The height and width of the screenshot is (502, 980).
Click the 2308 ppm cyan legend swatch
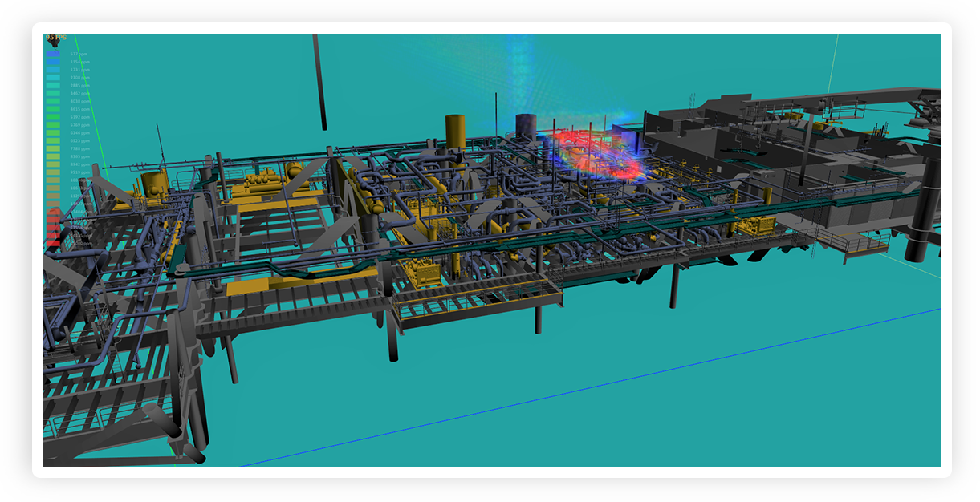tap(53, 77)
